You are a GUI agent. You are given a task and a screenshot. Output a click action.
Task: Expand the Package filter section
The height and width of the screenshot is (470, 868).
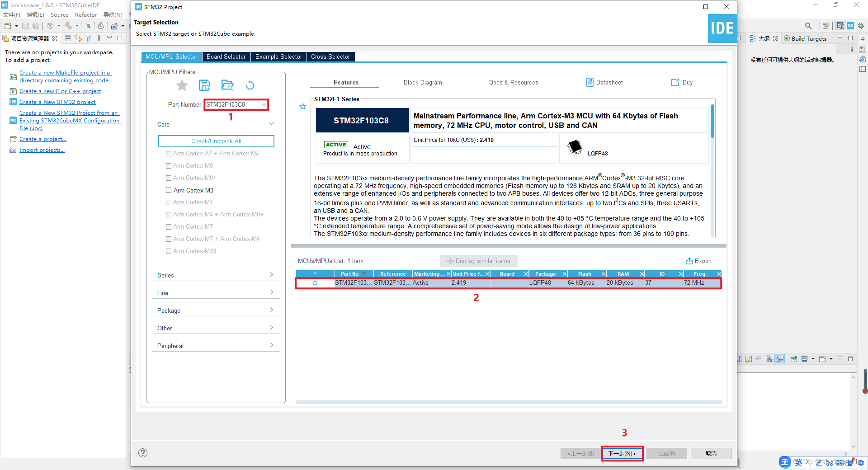click(272, 310)
